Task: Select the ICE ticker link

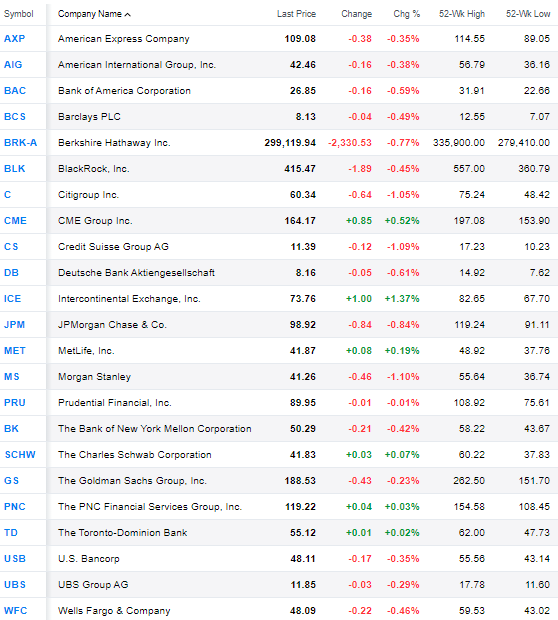Action: click(13, 299)
